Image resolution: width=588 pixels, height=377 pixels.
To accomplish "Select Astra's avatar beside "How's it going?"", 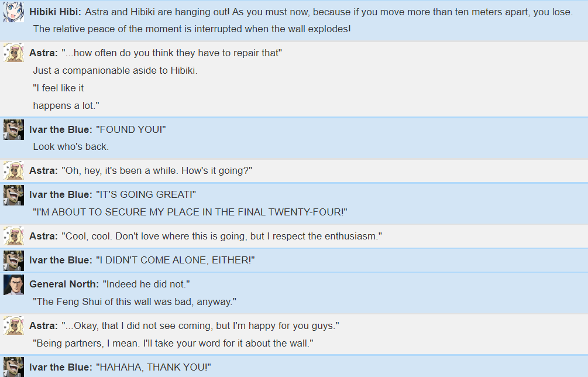I will [14, 171].
